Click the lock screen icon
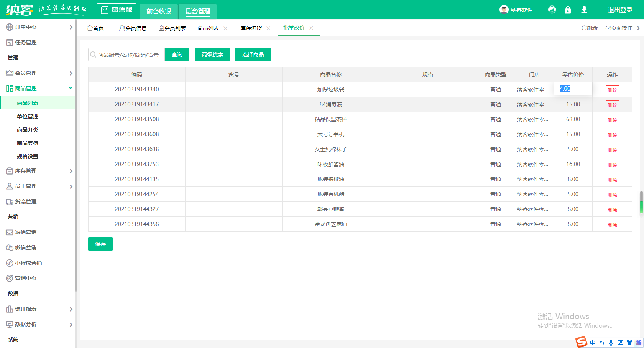644x348 pixels. tap(568, 10)
